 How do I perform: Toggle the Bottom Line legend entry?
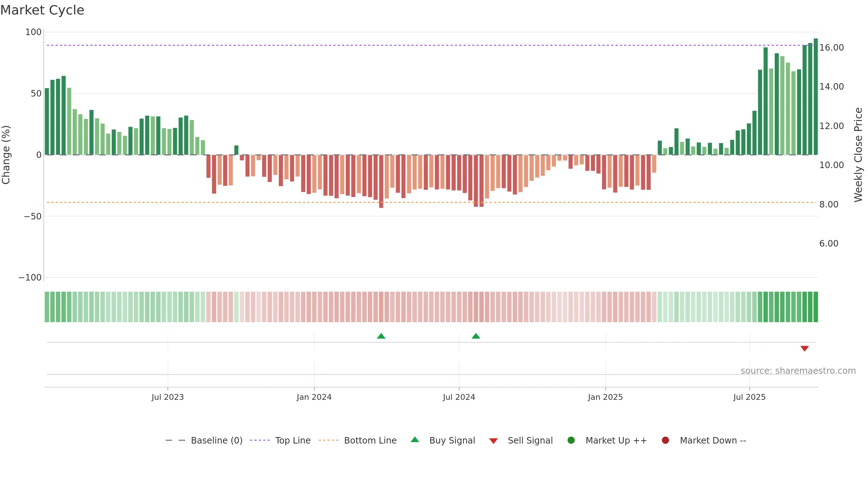358,440
